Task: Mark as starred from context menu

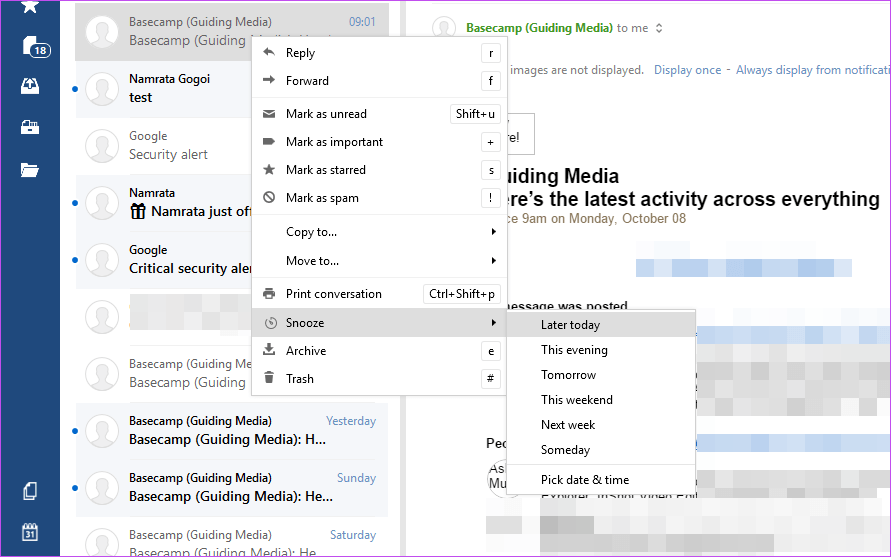Action: 326,170
